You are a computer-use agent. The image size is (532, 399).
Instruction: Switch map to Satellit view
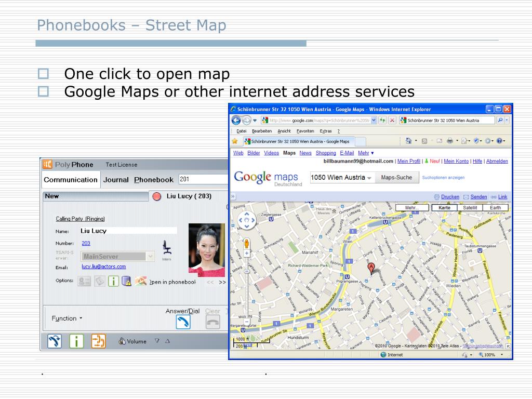coord(470,208)
